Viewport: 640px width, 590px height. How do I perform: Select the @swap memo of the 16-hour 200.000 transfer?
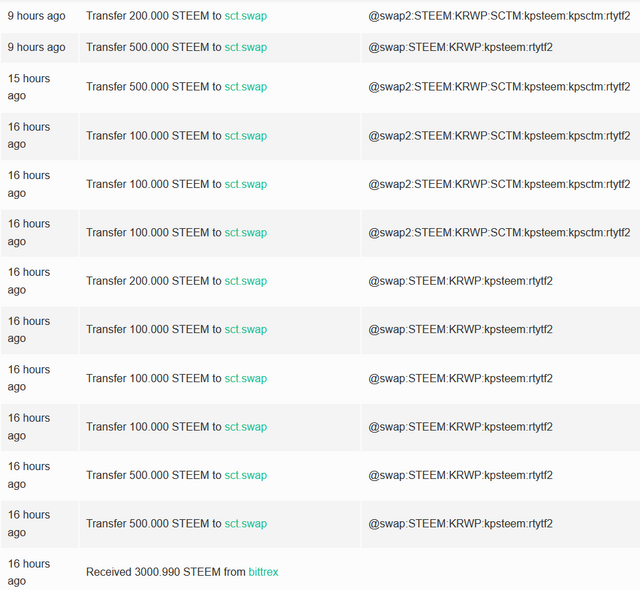[x=460, y=281]
